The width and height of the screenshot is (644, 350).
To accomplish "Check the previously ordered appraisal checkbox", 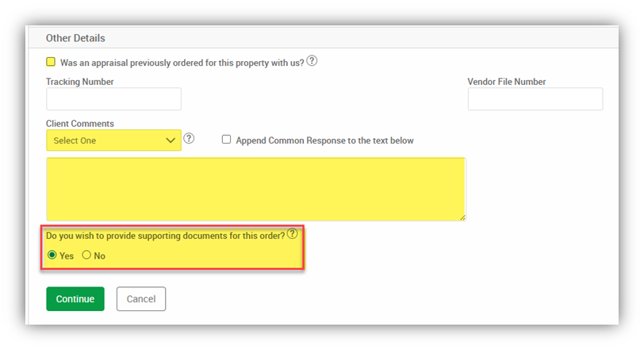I will coord(51,62).
